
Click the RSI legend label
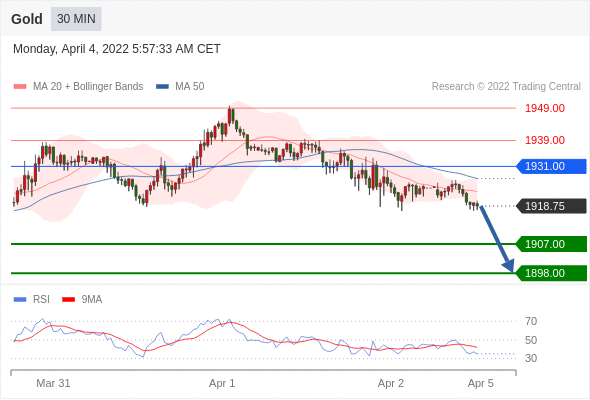41,300
